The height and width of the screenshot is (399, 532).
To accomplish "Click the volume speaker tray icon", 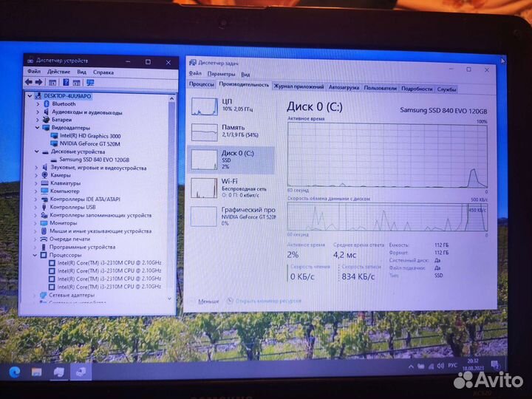I will 440,366.
